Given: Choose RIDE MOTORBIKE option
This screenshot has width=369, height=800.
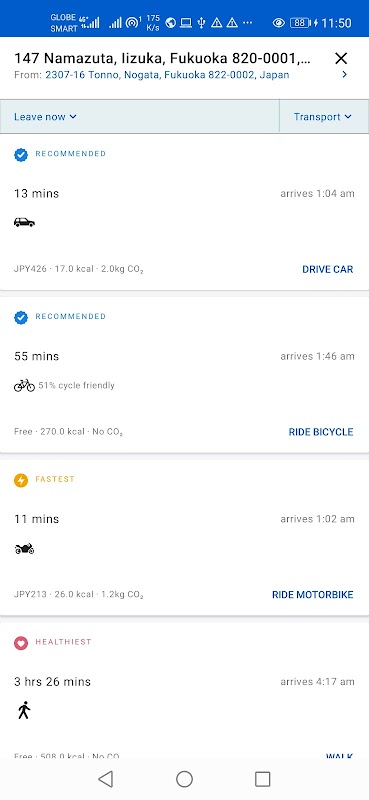Looking at the screenshot, I should coord(312,595).
